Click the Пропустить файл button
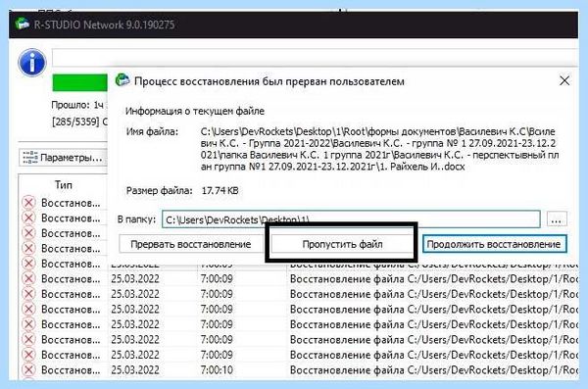 342,245
